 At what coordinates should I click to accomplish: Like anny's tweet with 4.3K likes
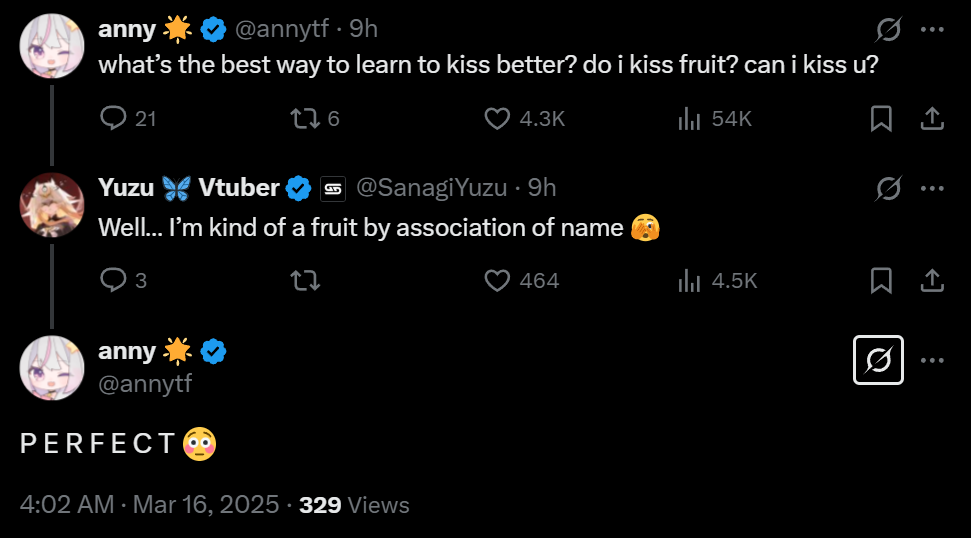click(x=497, y=119)
